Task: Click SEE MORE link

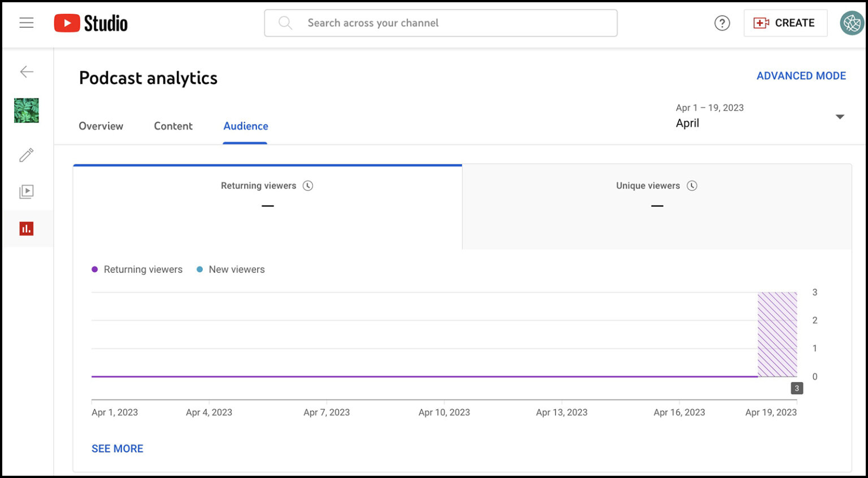Action: (x=118, y=449)
